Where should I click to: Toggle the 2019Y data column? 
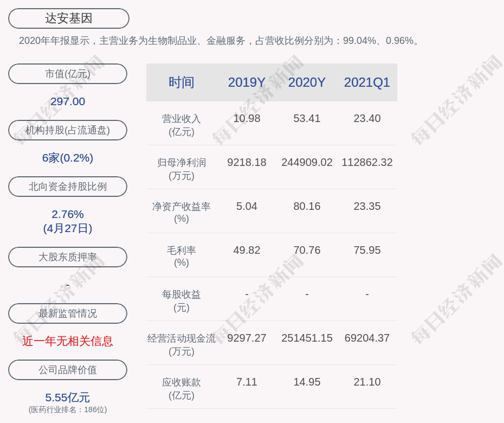pyautogui.click(x=247, y=82)
